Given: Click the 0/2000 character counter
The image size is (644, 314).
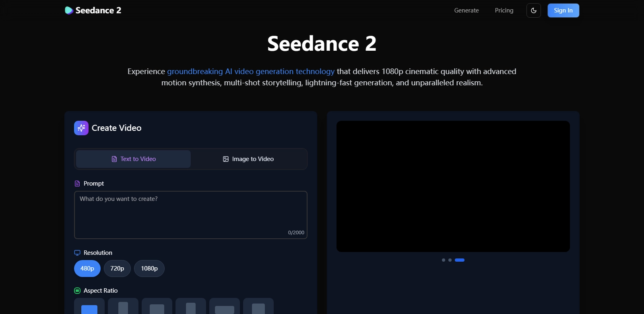Looking at the screenshot, I should [x=296, y=233].
